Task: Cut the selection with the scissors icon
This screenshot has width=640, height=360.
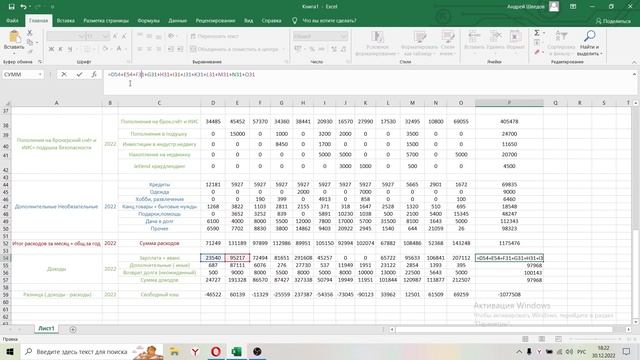Action: tap(30, 33)
